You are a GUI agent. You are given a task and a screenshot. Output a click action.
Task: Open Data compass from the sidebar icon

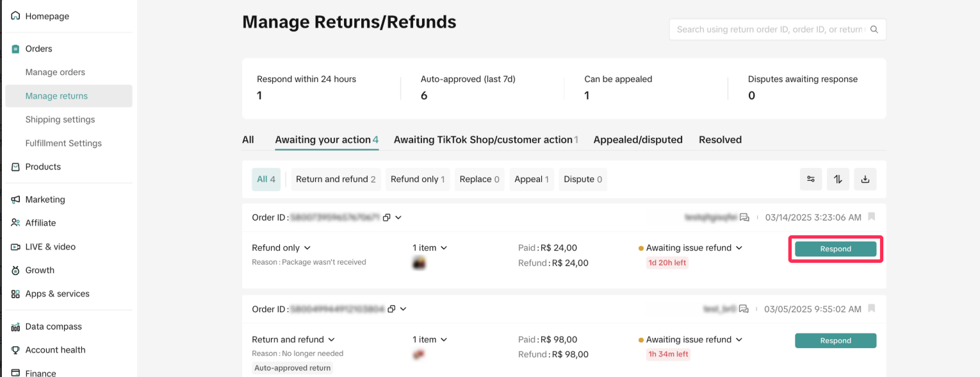tap(15, 326)
